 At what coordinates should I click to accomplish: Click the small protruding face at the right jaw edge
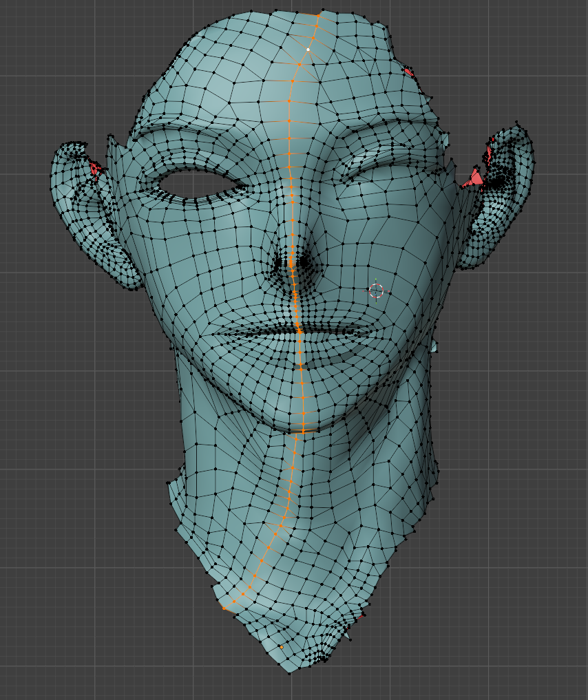coord(434,348)
